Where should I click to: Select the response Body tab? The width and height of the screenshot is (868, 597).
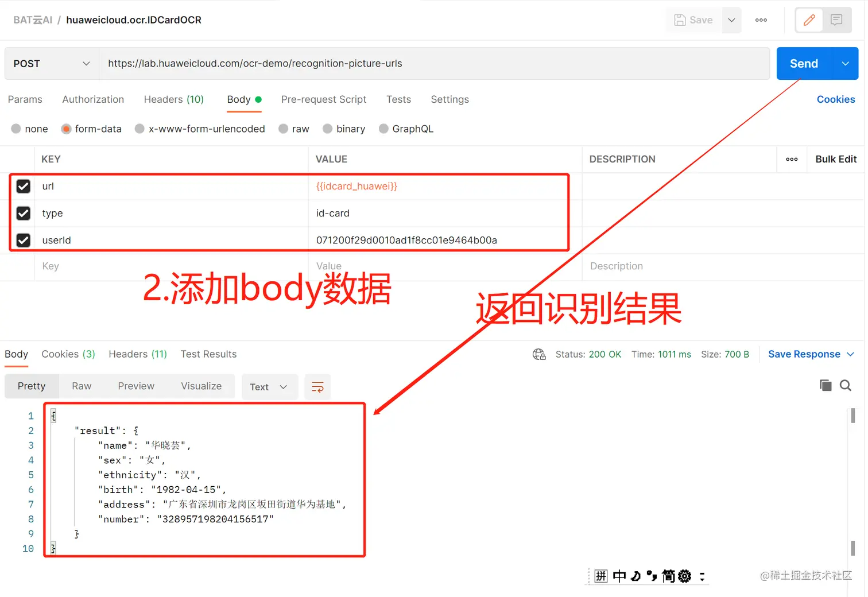click(x=16, y=354)
